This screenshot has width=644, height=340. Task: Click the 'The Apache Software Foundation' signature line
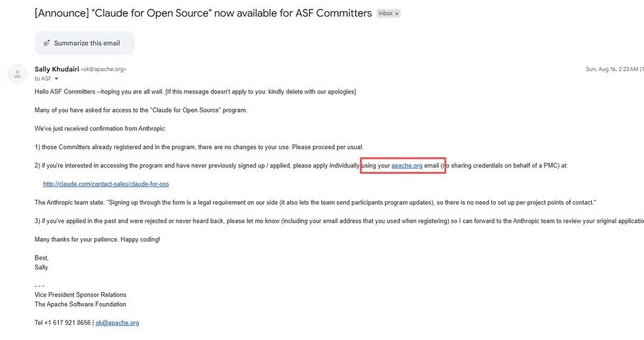tap(80, 304)
